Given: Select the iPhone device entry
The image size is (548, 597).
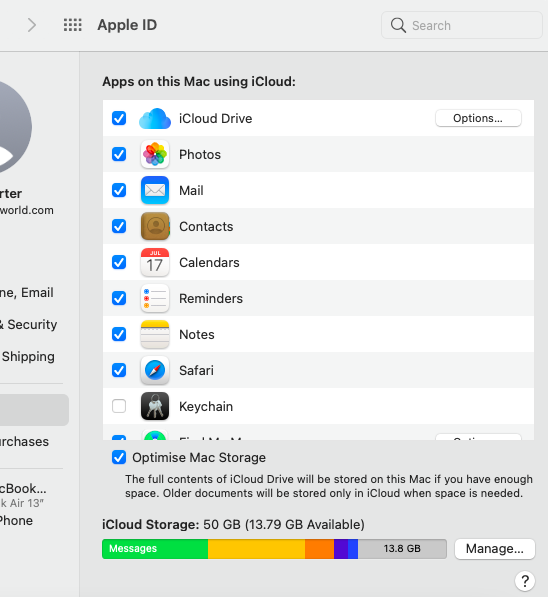Looking at the screenshot, I should pyautogui.click(x=16, y=520).
